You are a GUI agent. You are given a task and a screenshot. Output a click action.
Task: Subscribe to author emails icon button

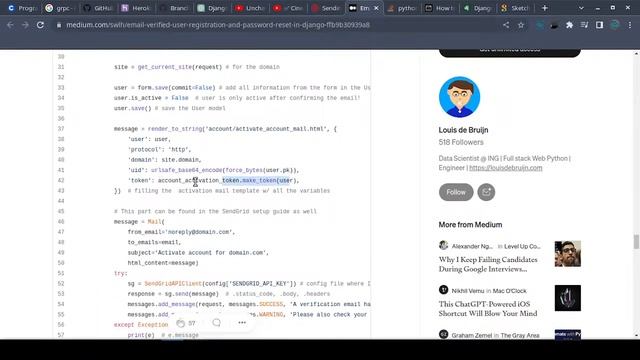[486, 192]
